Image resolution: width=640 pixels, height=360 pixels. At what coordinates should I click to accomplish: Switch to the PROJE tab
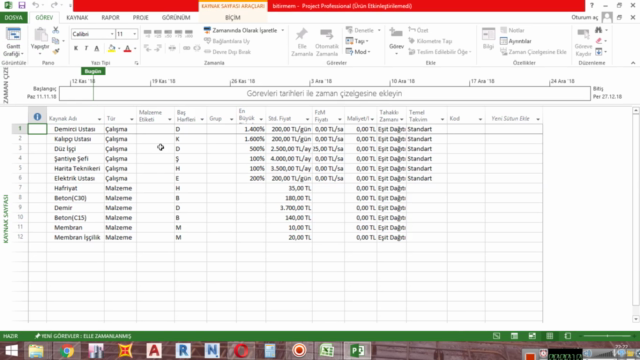click(x=140, y=18)
